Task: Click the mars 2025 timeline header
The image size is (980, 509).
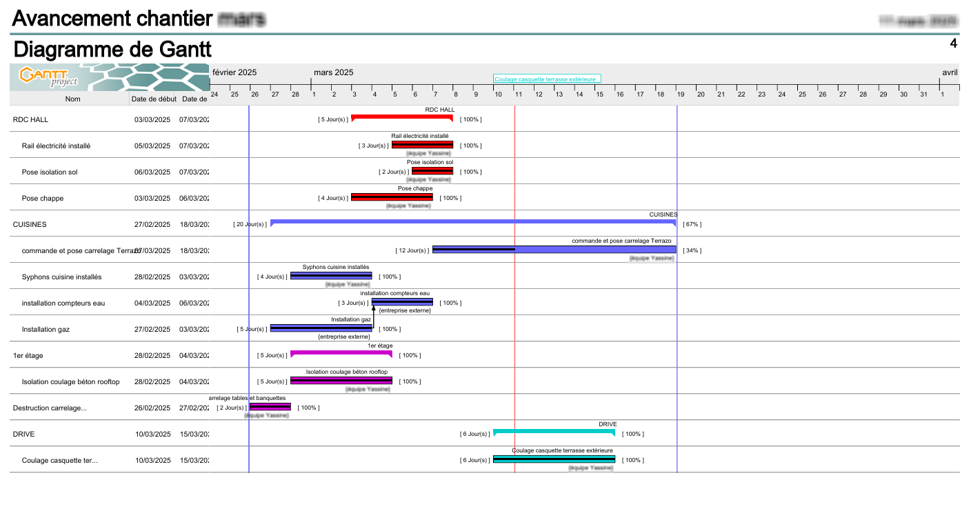Action: [x=333, y=72]
